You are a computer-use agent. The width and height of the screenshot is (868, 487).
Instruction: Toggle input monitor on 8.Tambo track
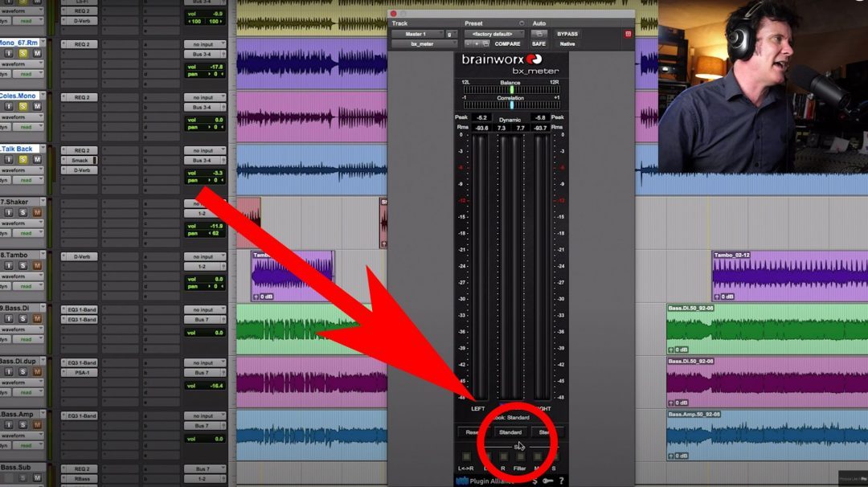[x=8, y=266]
